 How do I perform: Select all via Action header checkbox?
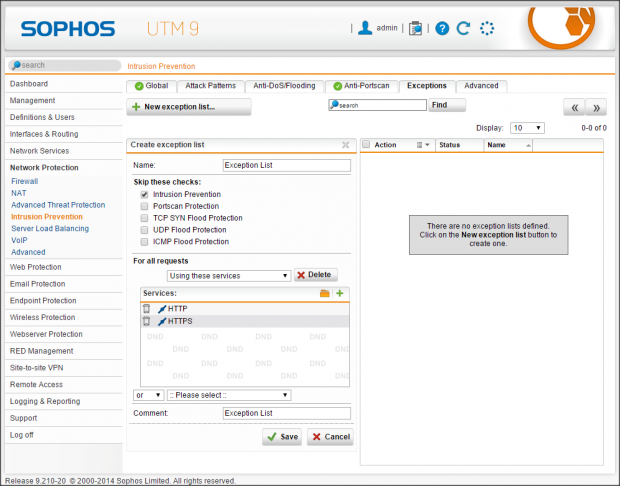pyautogui.click(x=366, y=144)
